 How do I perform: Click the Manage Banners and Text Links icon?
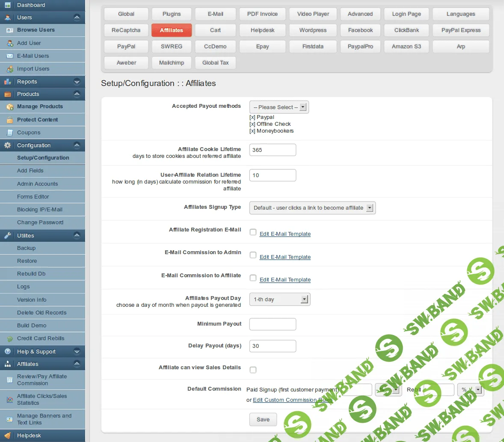(x=9, y=419)
